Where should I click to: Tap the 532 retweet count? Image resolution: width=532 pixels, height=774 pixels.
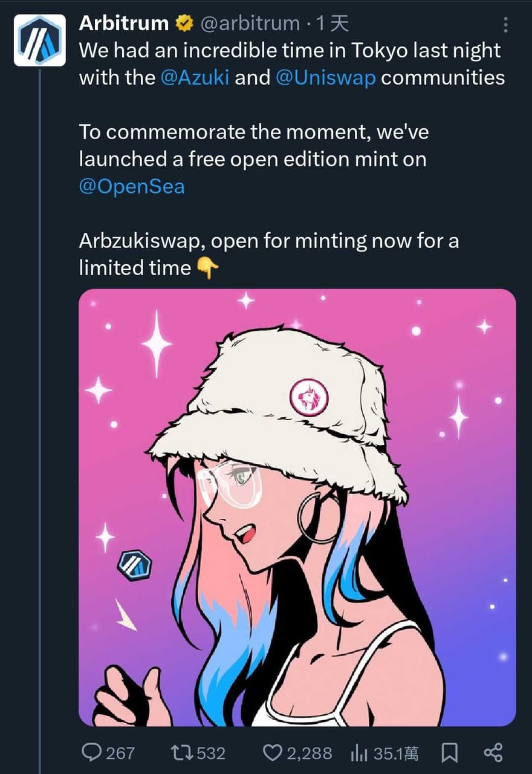click(211, 753)
